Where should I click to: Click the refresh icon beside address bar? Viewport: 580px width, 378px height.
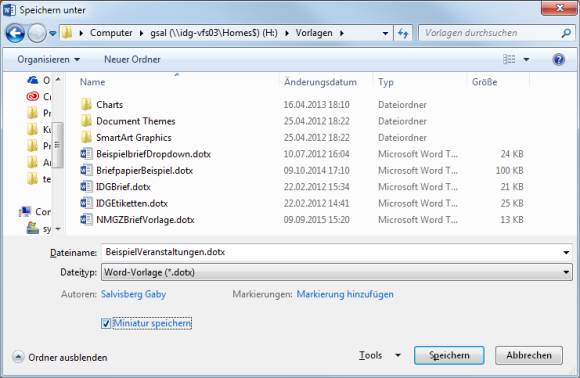coord(403,33)
